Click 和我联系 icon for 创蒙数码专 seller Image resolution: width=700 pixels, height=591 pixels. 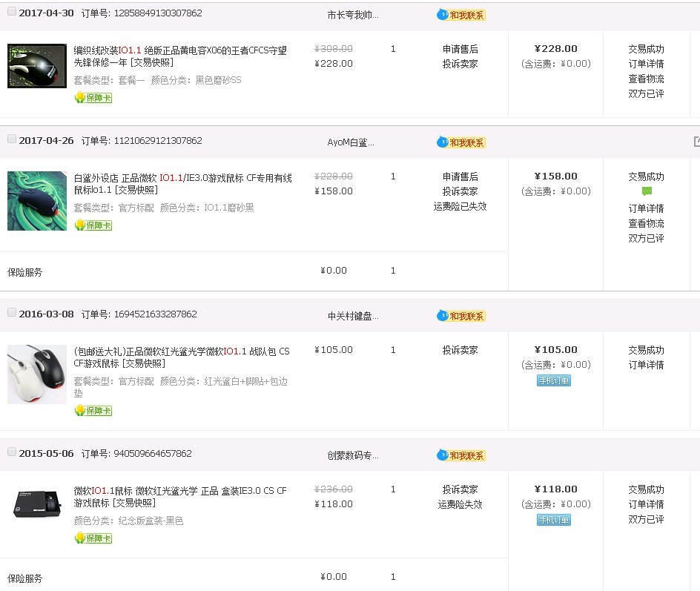click(x=461, y=455)
